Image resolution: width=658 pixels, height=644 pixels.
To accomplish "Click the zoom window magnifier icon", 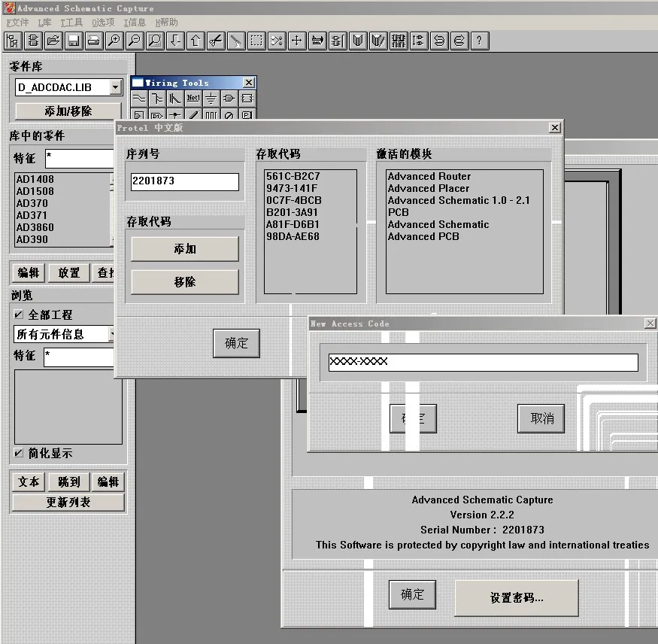I will point(155,41).
